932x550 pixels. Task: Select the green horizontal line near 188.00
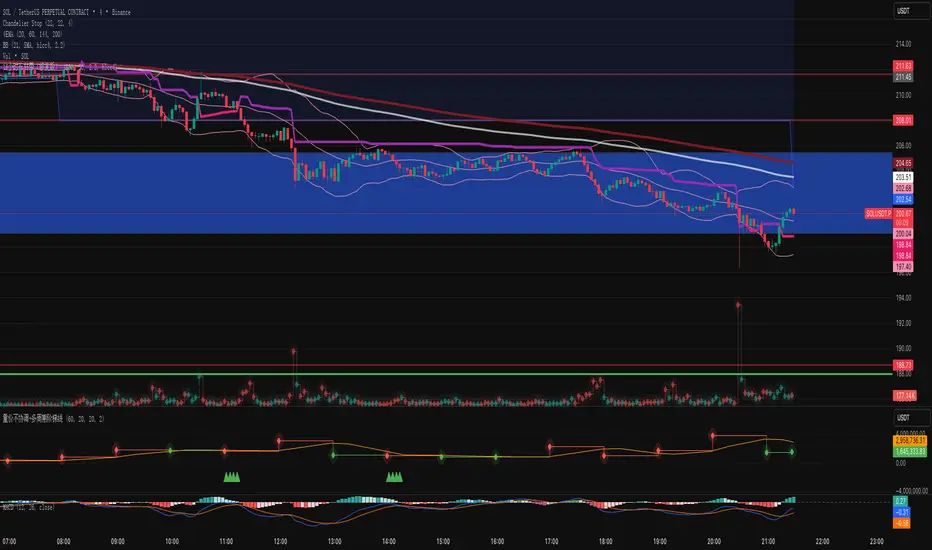(446, 374)
